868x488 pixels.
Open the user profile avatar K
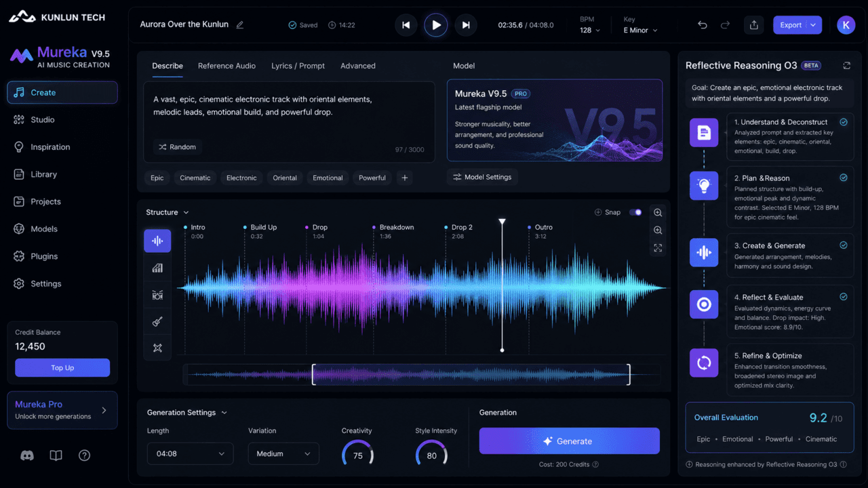[846, 25]
